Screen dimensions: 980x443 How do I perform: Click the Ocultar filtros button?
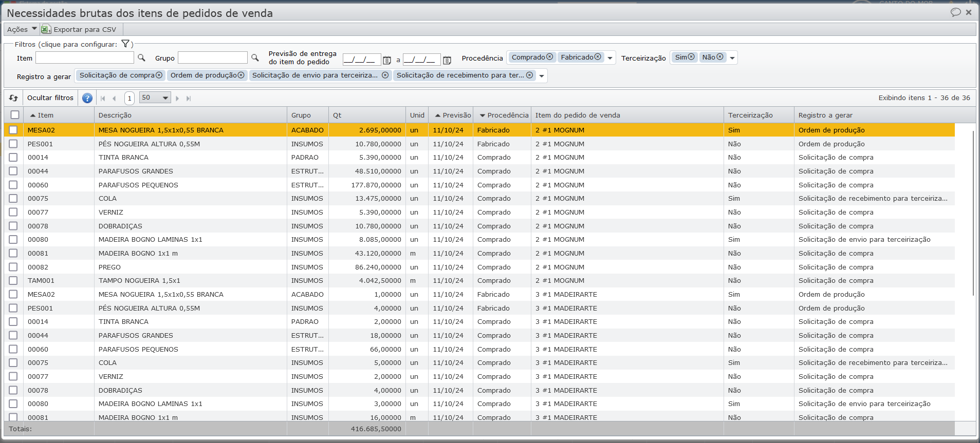click(x=50, y=98)
